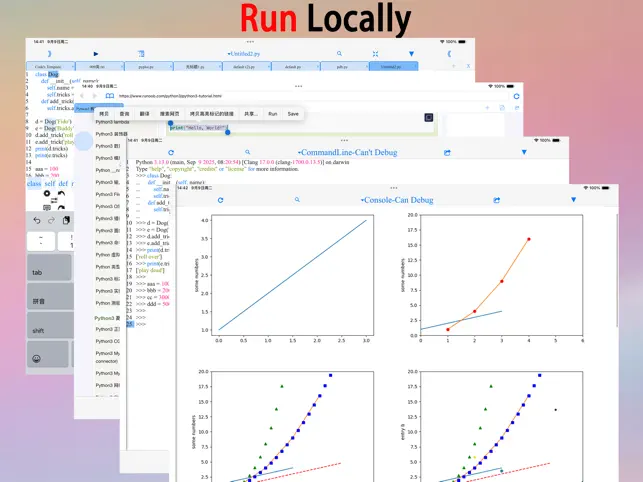
Task: Toggle fullscreen icon in the editor toolbar
Action: 375,54
